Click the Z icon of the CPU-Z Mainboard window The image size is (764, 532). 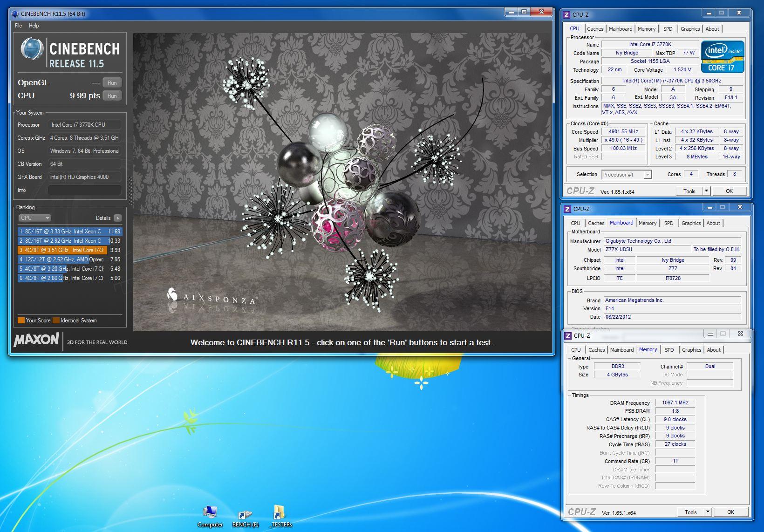[568, 209]
